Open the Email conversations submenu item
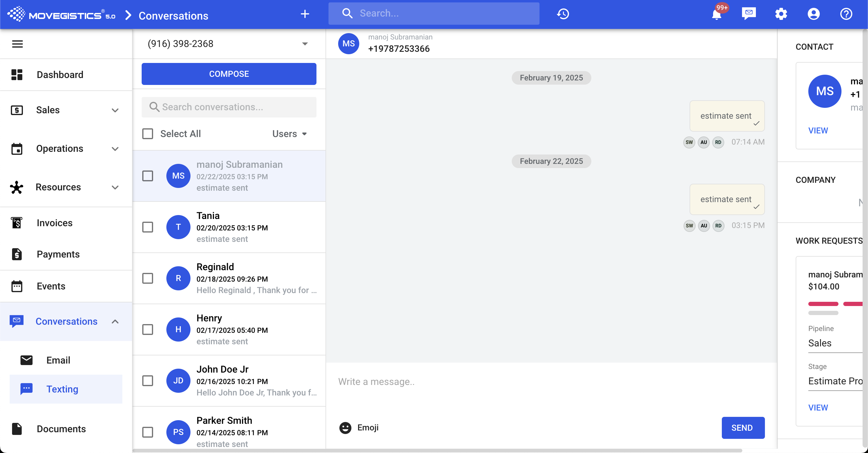This screenshot has width=868, height=453. pos(58,360)
